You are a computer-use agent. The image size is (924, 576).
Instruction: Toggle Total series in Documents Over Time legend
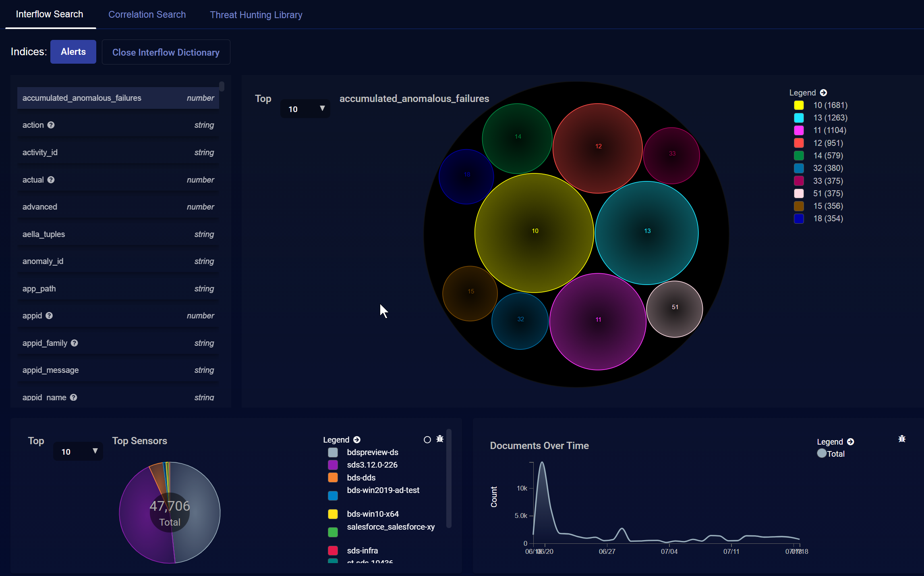tap(822, 453)
